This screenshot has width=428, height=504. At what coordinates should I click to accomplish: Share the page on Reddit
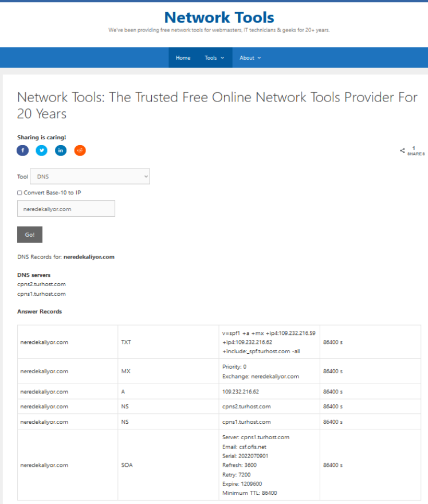80,150
